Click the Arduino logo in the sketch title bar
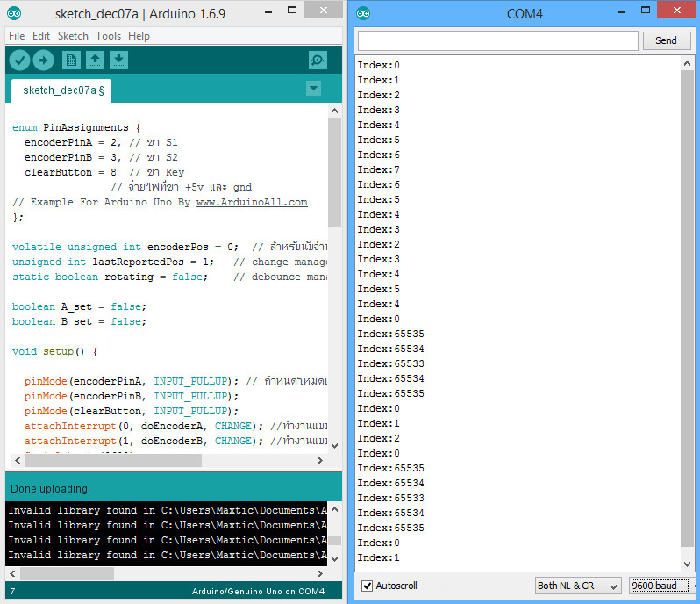 coord(14,13)
